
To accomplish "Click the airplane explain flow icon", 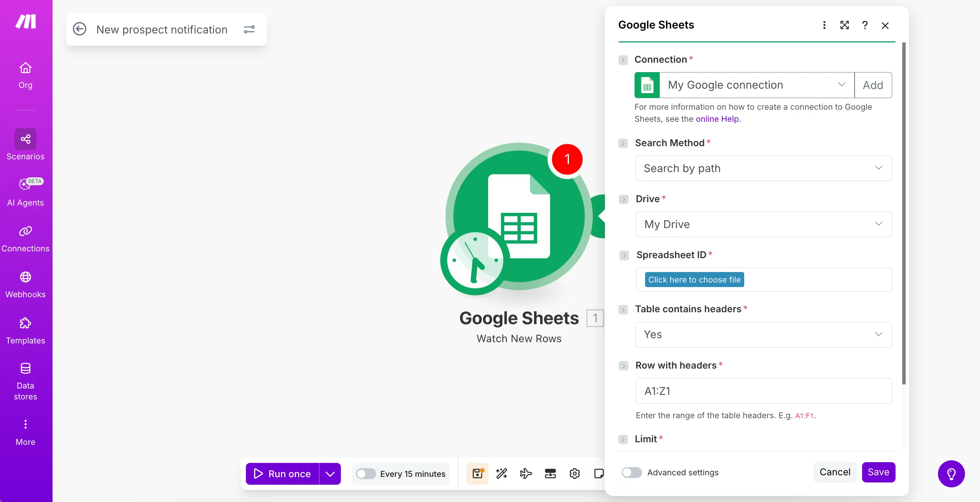I will [x=526, y=473].
